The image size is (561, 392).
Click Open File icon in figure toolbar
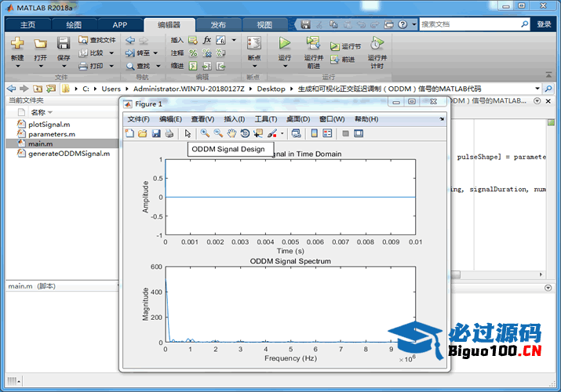click(x=142, y=133)
